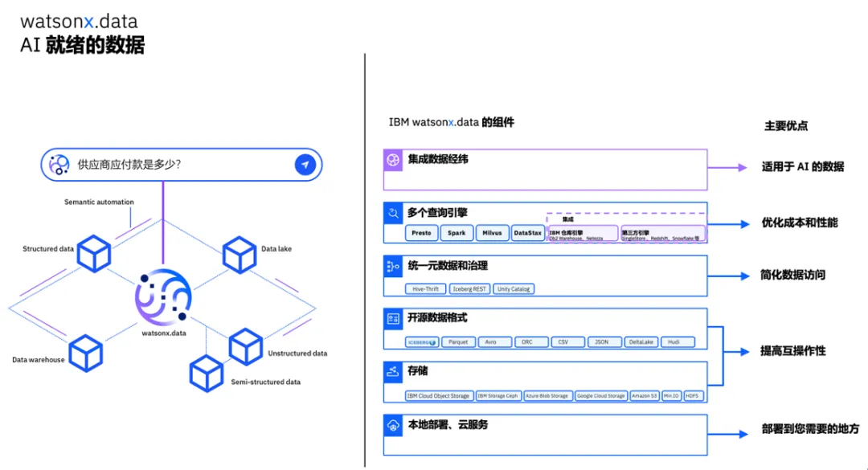Click the Spark engine tag
Image resolution: width=868 pixels, height=470 pixels.
tap(457, 233)
